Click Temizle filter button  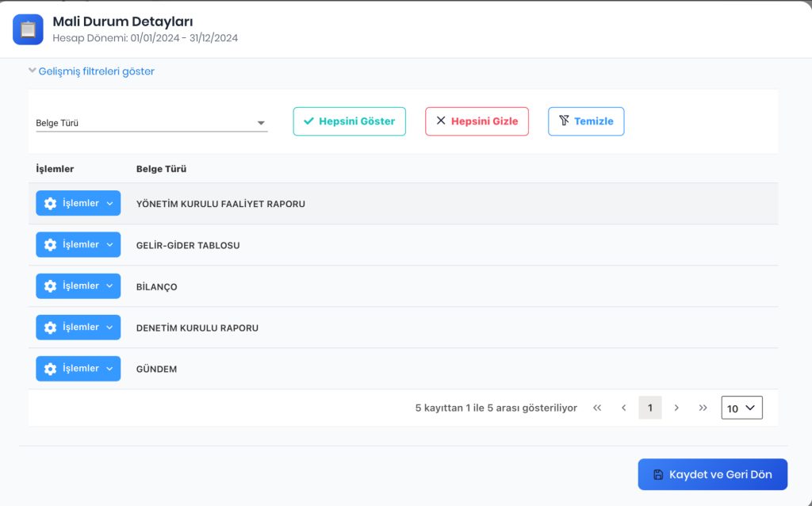point(586,121)
